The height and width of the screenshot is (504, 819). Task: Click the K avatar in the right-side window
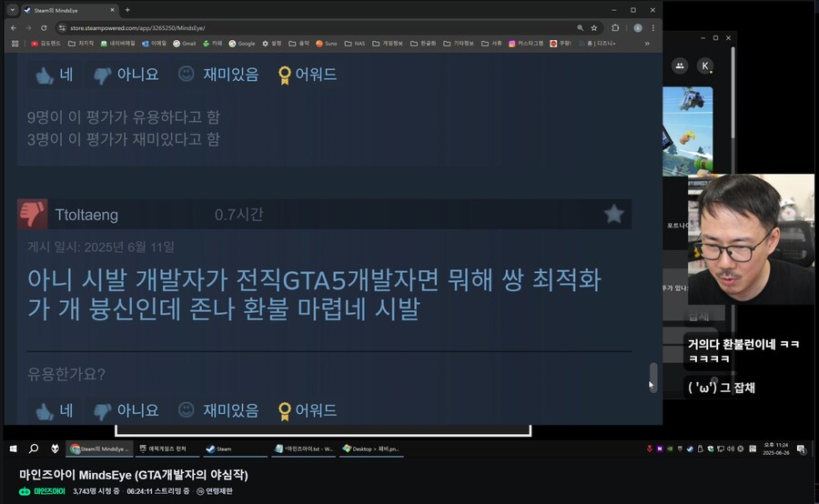705,66
